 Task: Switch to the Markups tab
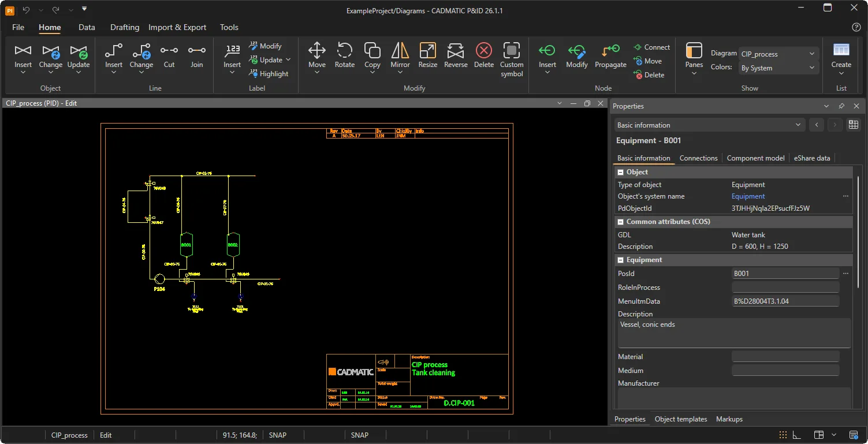coord(729,419)
